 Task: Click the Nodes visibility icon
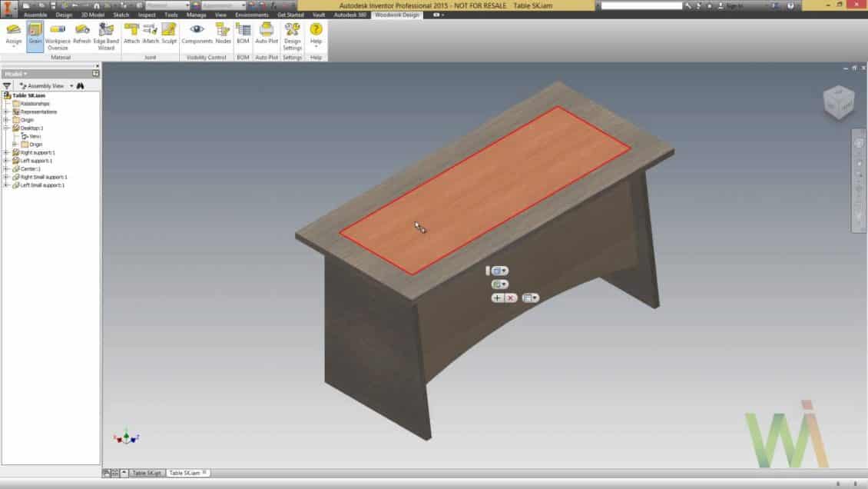tap(223, 31)
